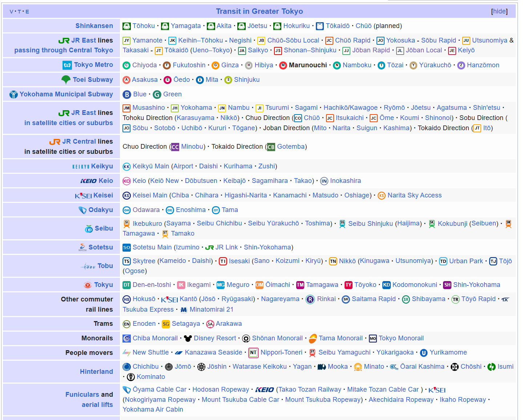Collapse the navbox with the hide link
Image resolution: width=523 pixels, height=420 pixels.
pyautogui.click(x=499, y=11)
